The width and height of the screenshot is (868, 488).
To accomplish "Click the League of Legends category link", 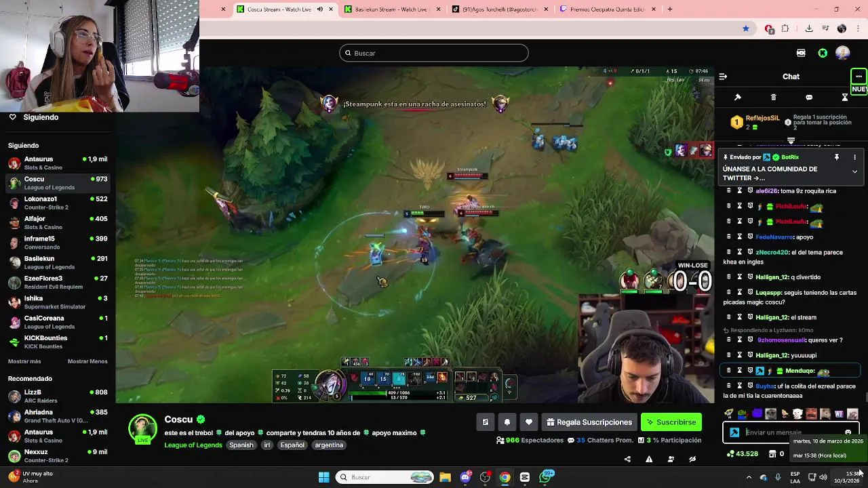I will coord(193,445).
